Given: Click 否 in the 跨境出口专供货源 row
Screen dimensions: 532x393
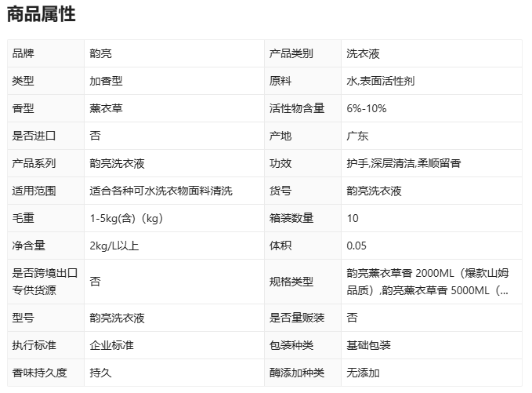Looking at the screenshot, I should [95, 282].
